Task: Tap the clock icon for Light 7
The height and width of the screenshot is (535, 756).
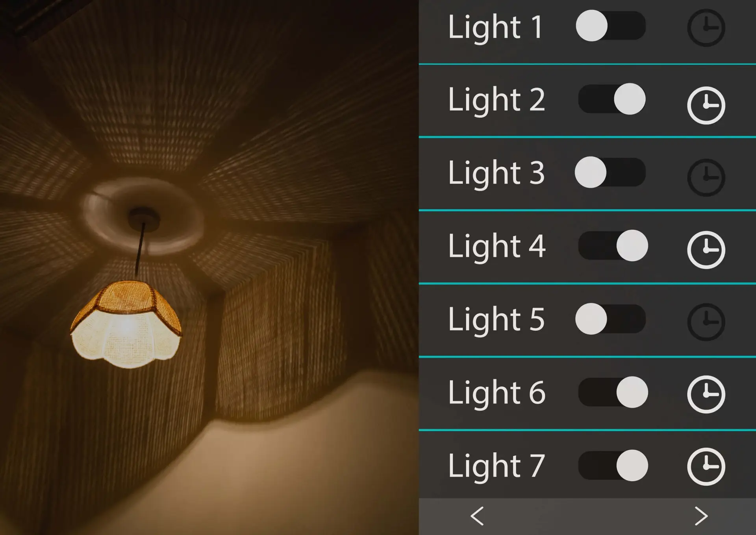Action: click(706, 466)
